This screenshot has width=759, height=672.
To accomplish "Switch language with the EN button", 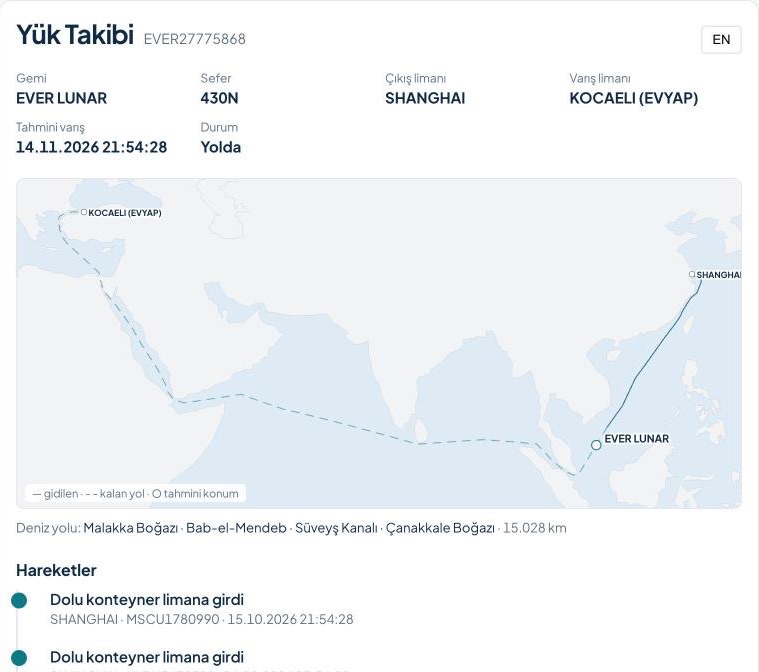I will point(721,39).
